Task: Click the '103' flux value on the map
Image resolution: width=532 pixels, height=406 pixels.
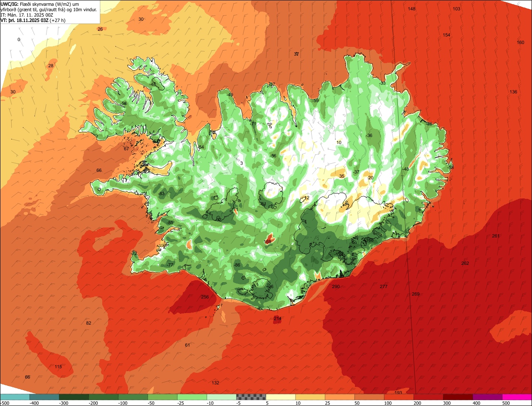Action: click(x=456, y=9)
